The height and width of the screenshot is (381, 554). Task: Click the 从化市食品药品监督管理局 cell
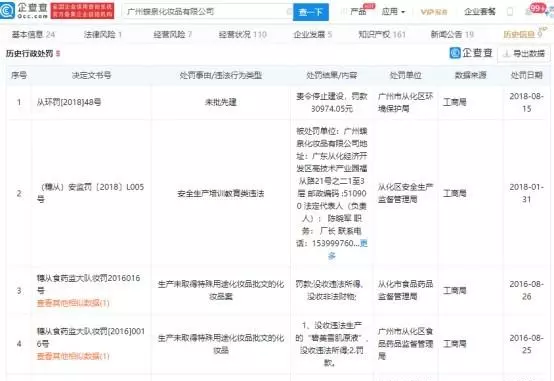pyautogui.click(x=405, y=290)
